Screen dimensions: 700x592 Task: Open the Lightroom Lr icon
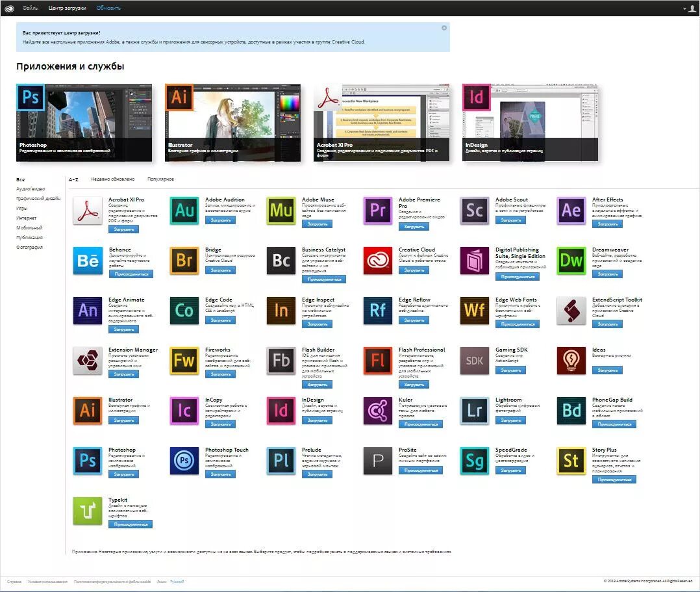coord(475,411)
